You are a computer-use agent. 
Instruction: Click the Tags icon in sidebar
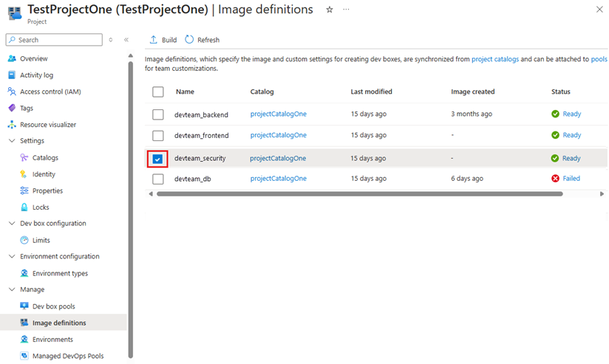pos(12,108)
